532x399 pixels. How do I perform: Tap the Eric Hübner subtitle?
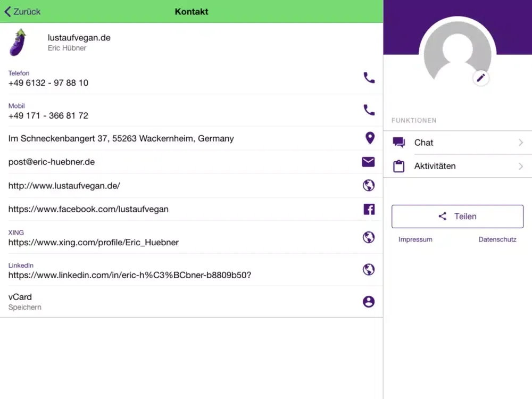coord(67,48)
